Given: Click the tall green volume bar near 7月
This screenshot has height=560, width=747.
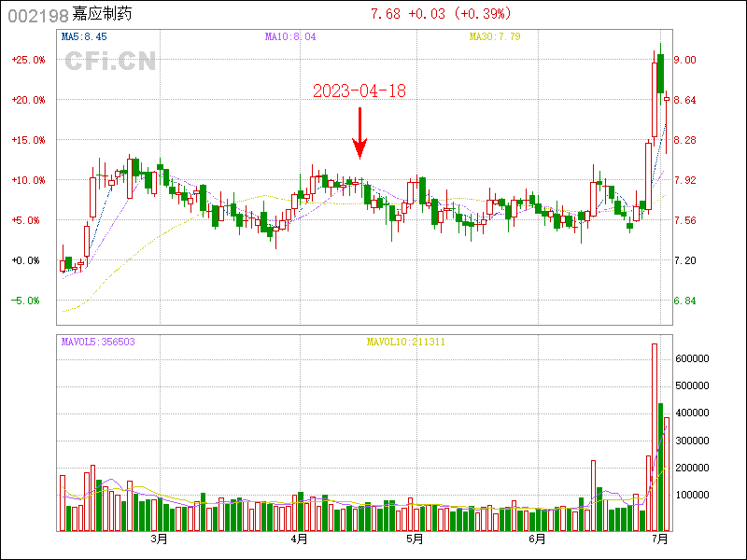Looking at the screenshot, I should pyautogui.click(x=661, y=468).
